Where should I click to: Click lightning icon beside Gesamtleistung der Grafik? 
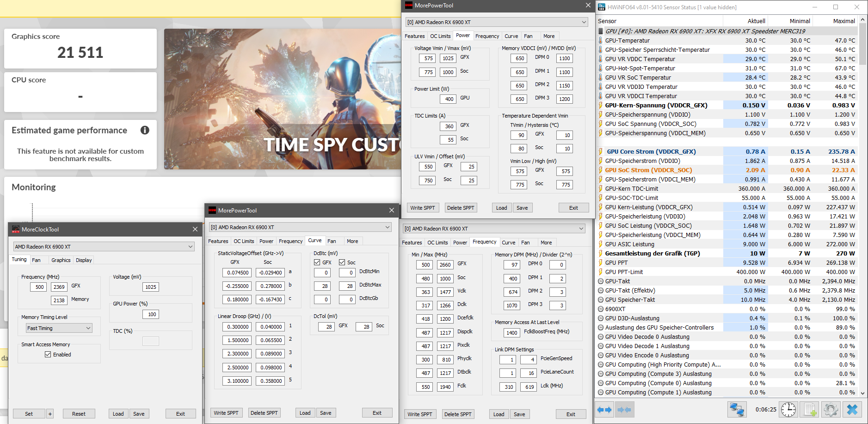[x=601, y=253]
